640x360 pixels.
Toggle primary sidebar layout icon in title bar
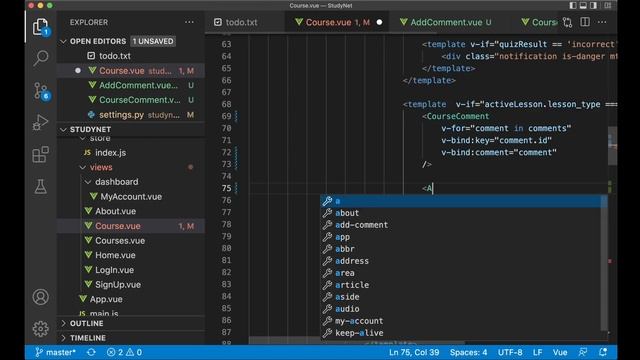[x=573, y=5]
